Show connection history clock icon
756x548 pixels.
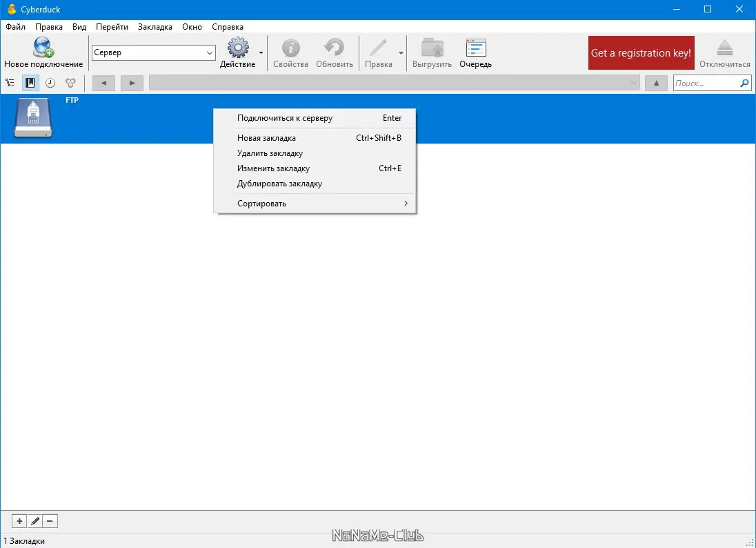point(50,83)
